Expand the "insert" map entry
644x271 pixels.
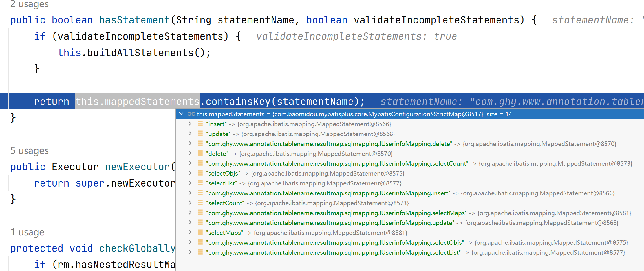point(190,124)
